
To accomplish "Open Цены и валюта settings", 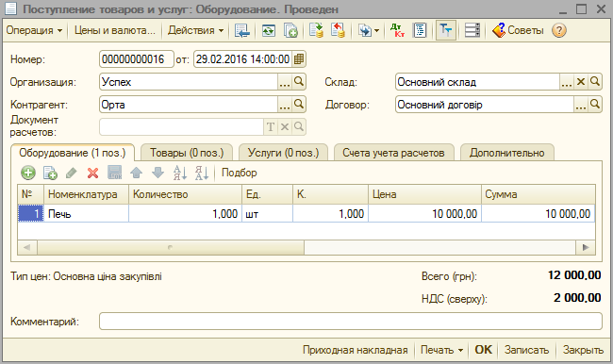I will (114, 30).
